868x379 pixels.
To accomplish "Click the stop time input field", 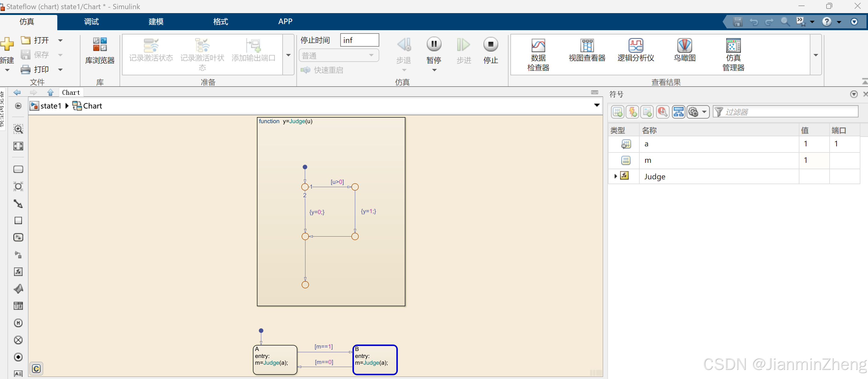I will coord(359,40).
